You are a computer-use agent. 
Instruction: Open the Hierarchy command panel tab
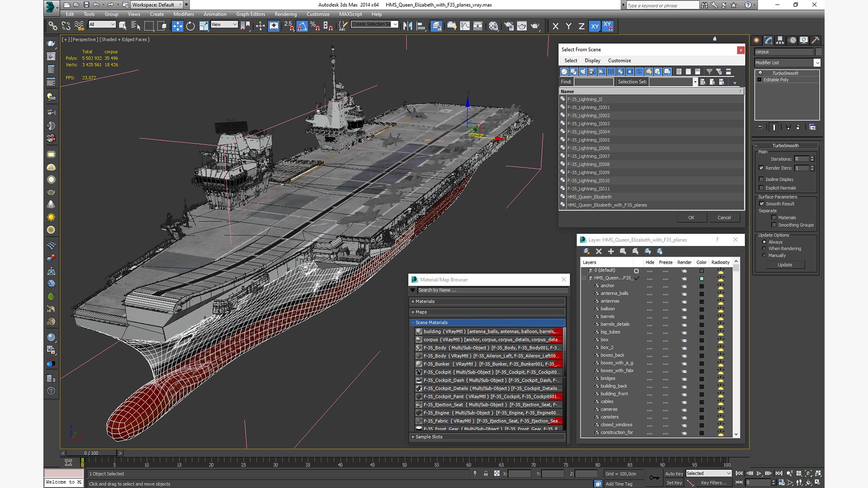780,40
